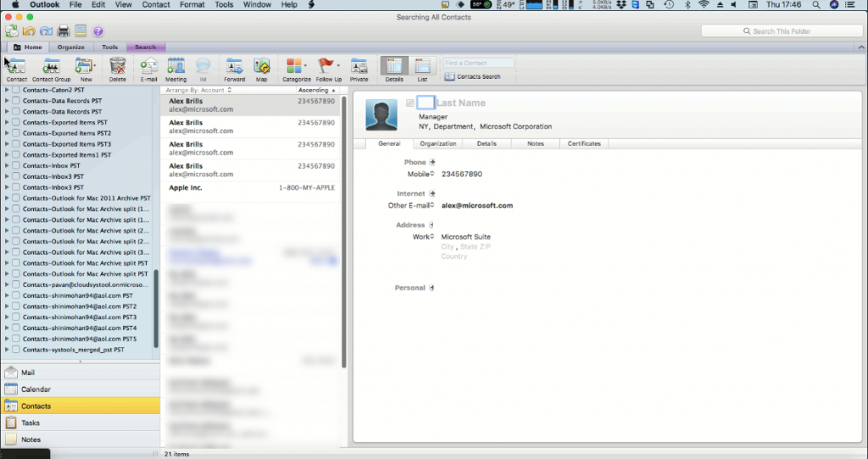Open Calendar in the navigation pane
Viewport: 868px width, 459px height.
click(81, 390)
